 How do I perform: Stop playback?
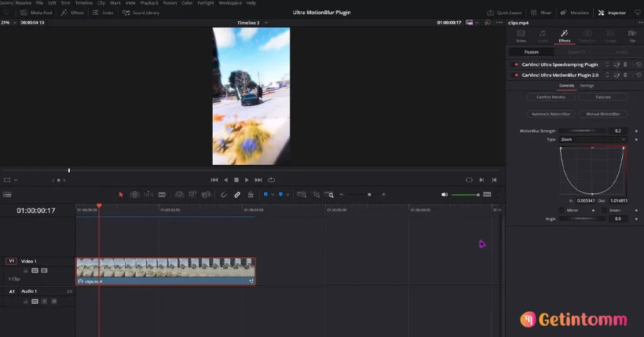(x=236, y=180)
